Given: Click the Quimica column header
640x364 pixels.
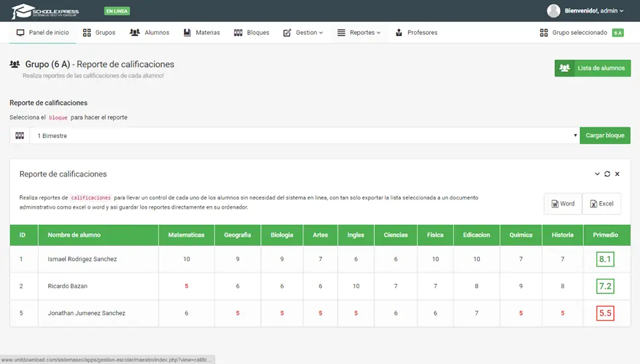Looking at the screenshot, I should pos(521,235).
